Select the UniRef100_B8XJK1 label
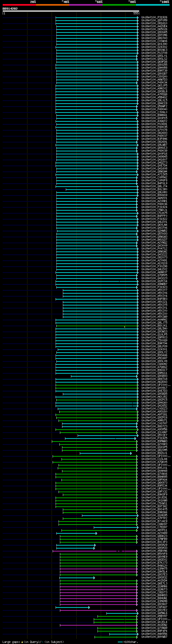The width and height of the screenshot is (172, 644). [x=154, y=326]
